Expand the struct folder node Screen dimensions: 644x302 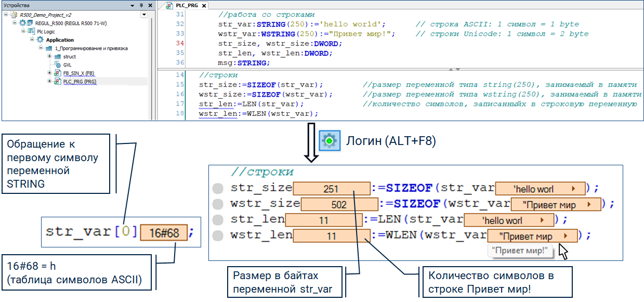click(49, 57)
